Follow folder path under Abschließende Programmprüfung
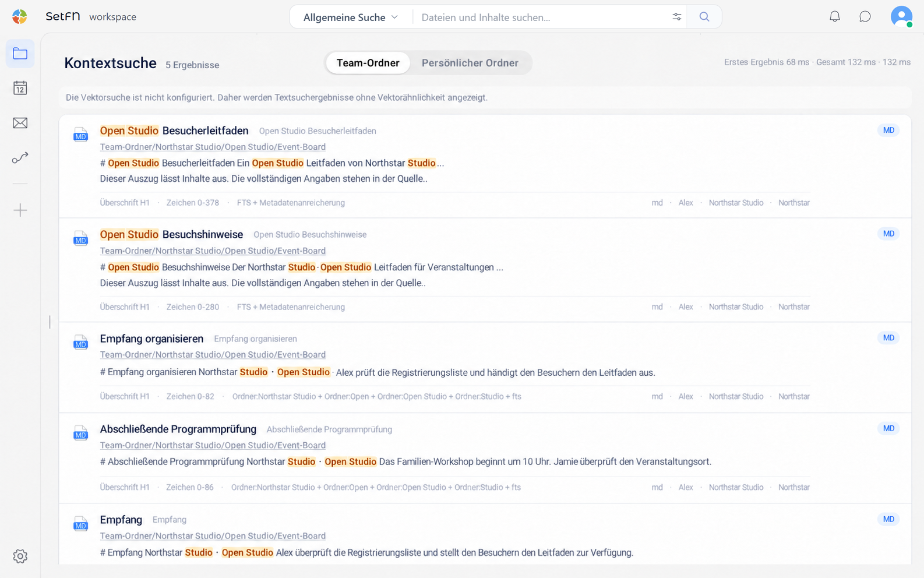 coord(213,445)
